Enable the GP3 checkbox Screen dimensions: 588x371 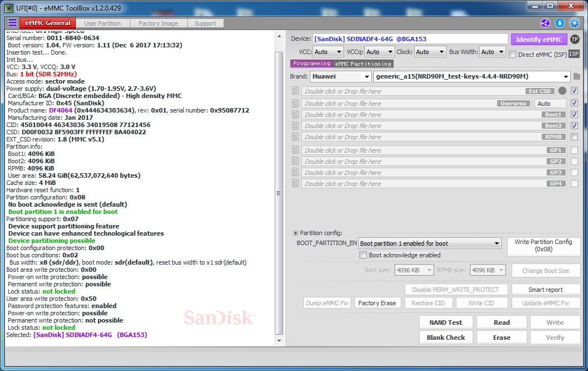(574, 172)
